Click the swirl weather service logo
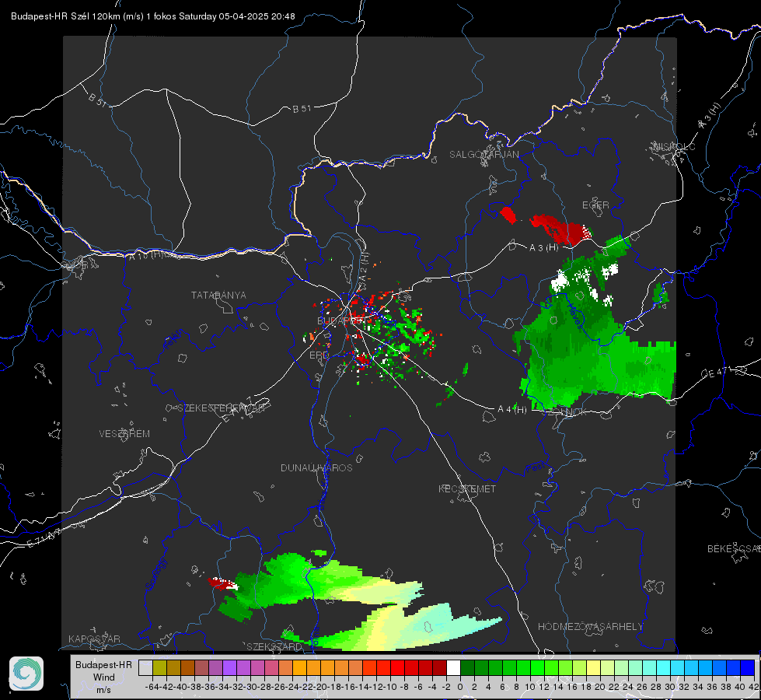This screenshot has width=761, height=700. [26, 674]
